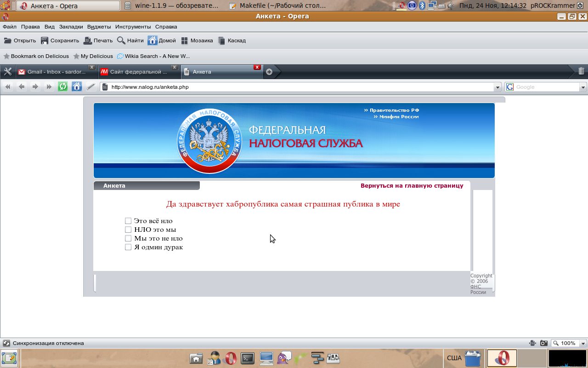Screen dimensions: 588x368
Task: Open the Вид menu
Action: click(50, 27)
